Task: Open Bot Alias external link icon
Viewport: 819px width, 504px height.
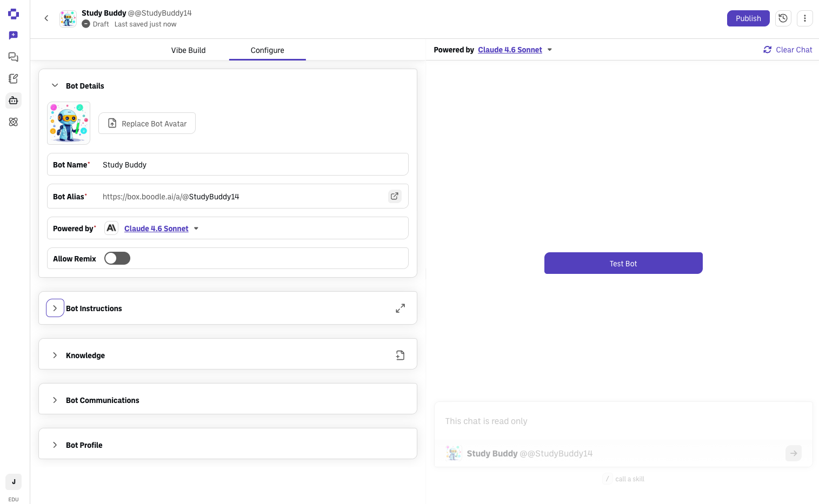Action: click(395, 196)
